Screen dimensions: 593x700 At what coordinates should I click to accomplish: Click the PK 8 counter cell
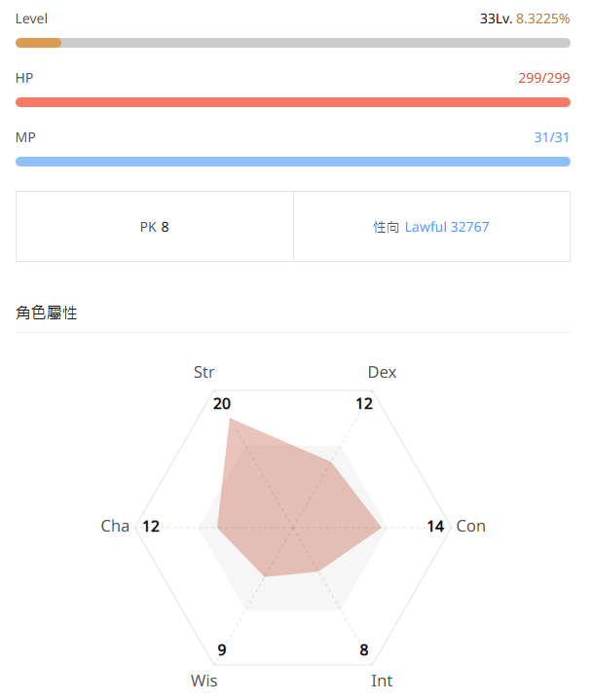point(154,227)
